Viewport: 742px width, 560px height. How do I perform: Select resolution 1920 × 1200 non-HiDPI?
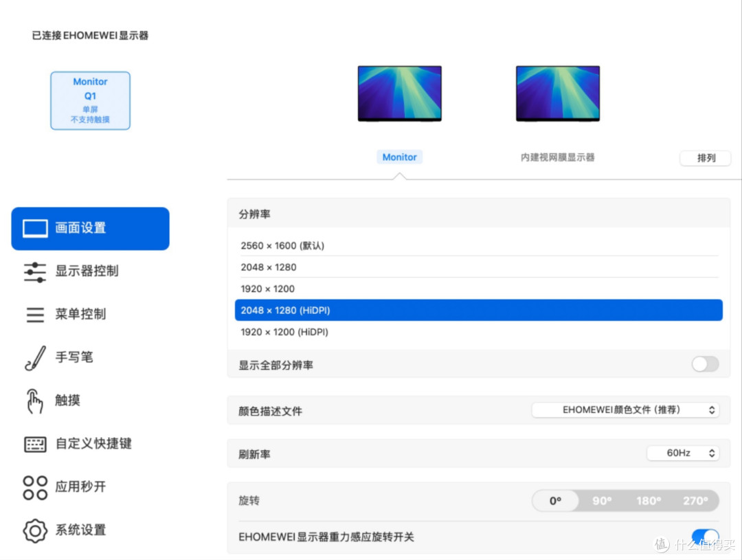479,289
